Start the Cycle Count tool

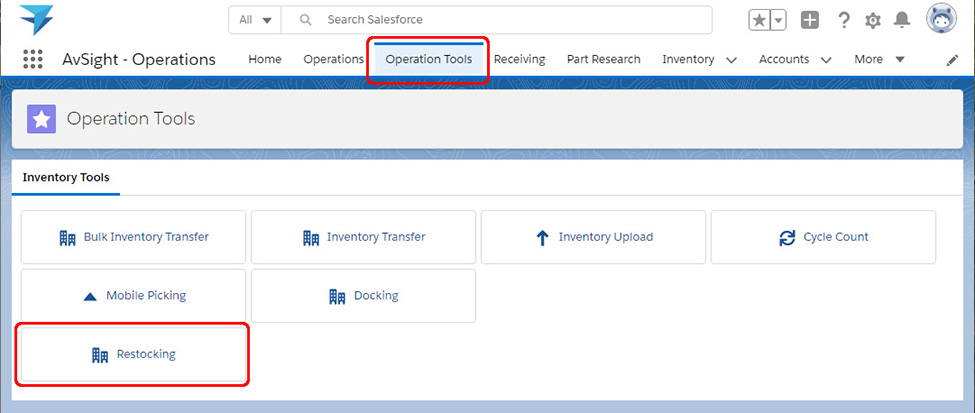(823, 237)
